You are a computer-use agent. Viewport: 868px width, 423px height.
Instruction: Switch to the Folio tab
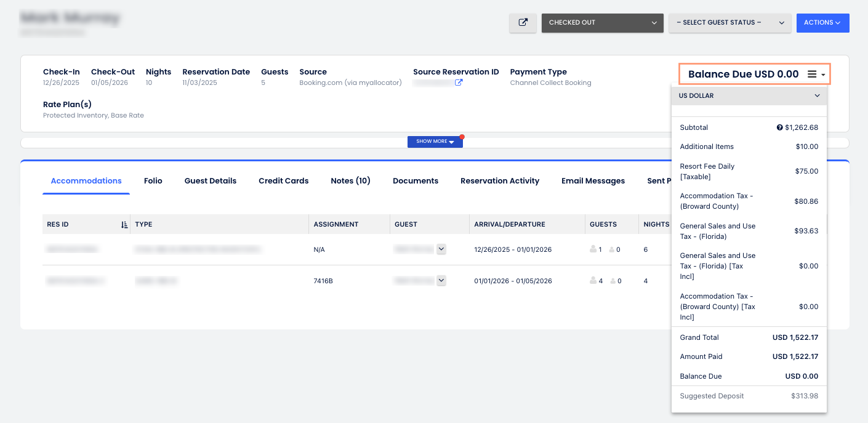click(x=153, y=181)
